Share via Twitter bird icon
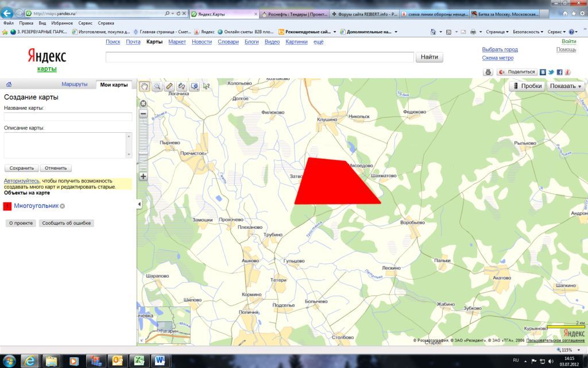 (551, 72)
